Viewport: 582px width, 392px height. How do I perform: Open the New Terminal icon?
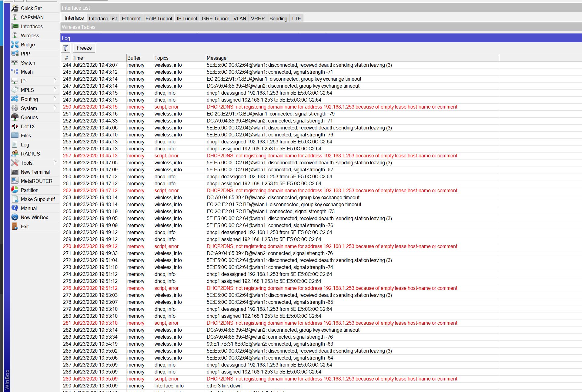[15, 172]
